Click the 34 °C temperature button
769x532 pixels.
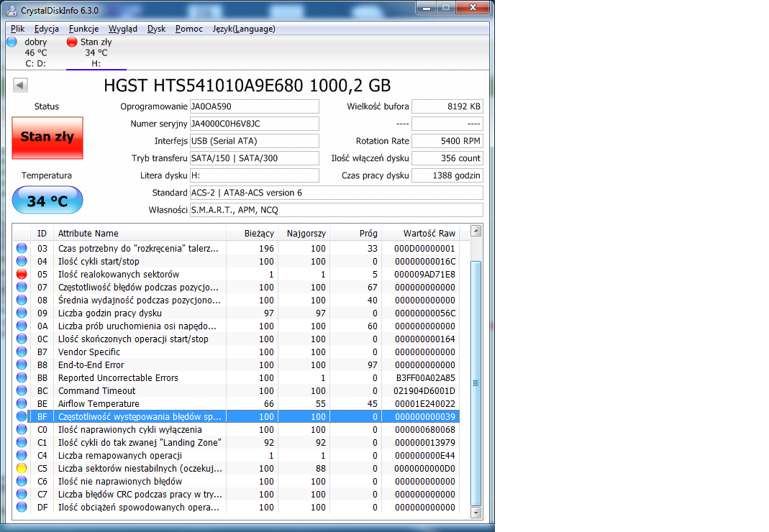[47, 200]
